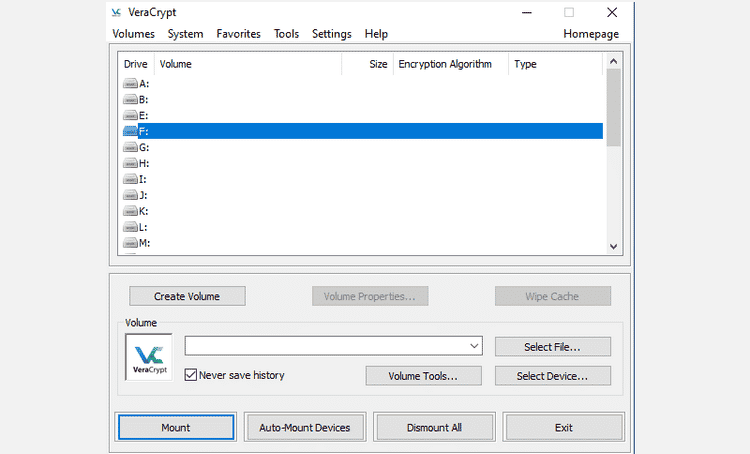Click Select File... button

[x=552, y=346]
